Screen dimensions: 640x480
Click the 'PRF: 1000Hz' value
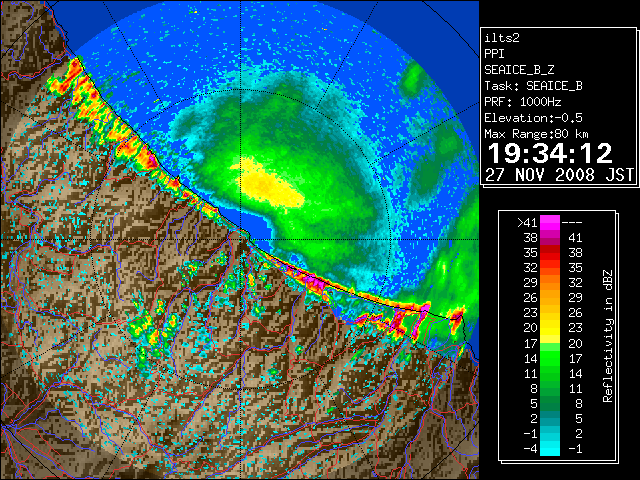click(523, 102)
